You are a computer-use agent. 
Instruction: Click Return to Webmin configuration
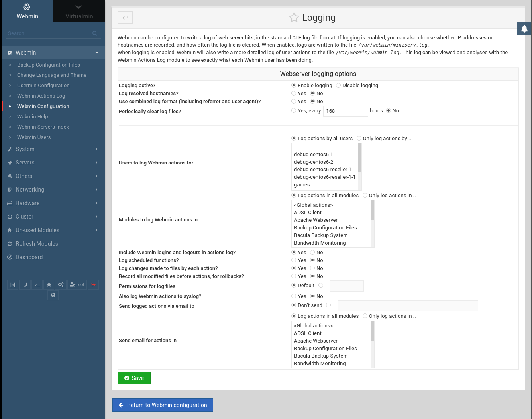[163, 405]
